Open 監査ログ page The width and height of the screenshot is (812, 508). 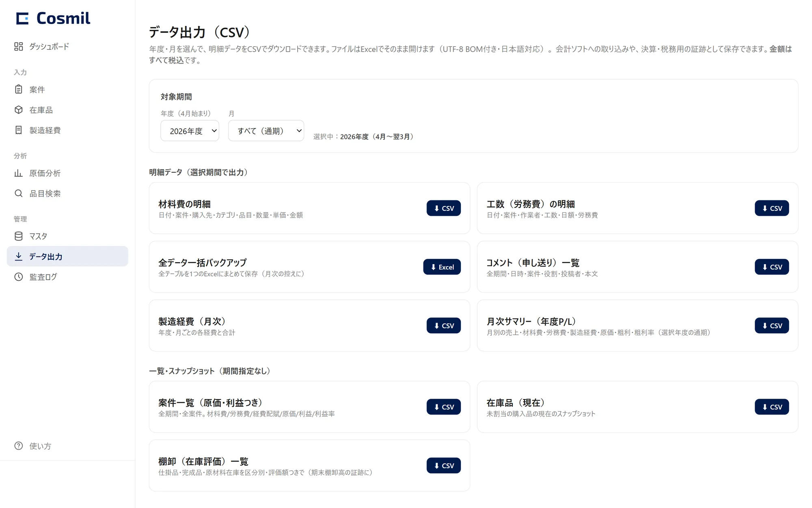pos(67,277)
